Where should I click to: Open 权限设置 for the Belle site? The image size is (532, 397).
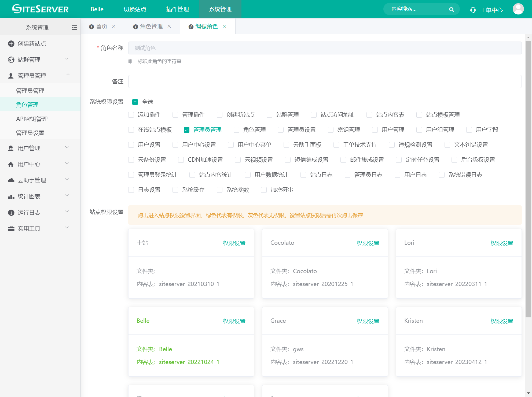pos(234,321)
